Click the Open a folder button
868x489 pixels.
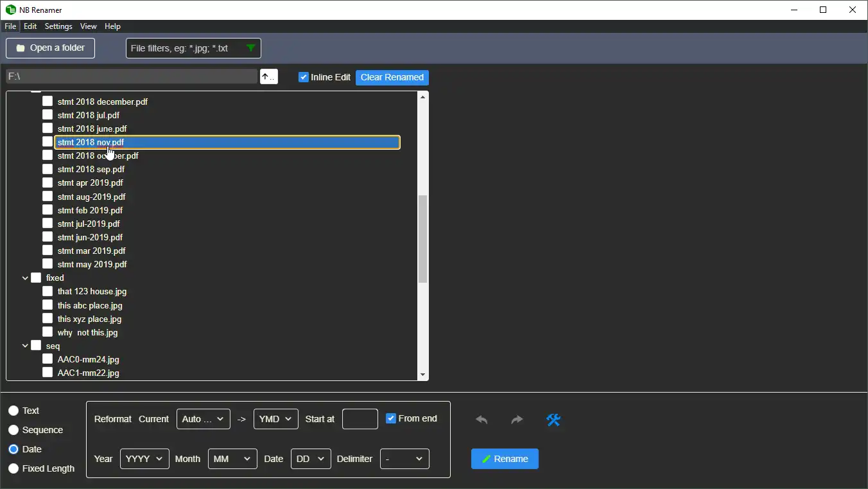(50, 48)
